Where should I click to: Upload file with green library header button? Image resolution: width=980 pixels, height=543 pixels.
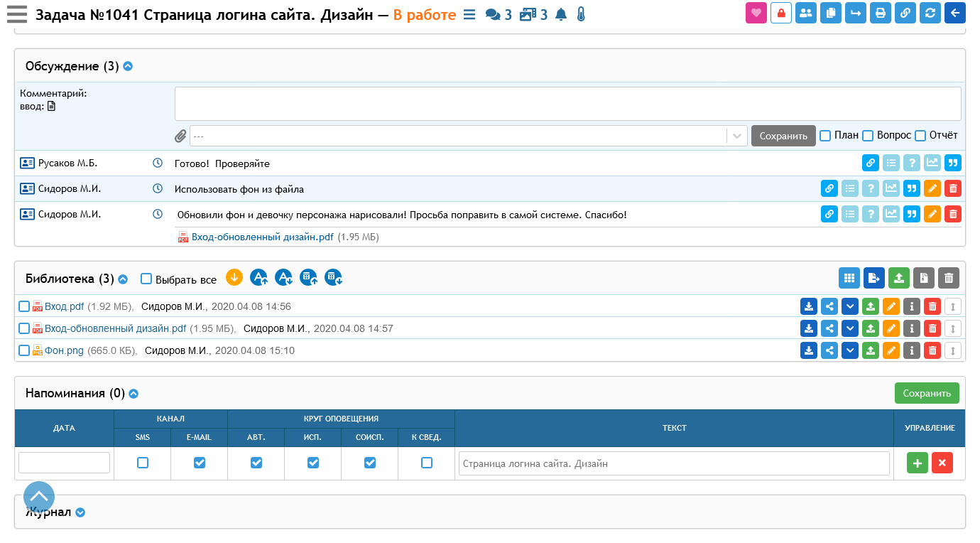pos(899,278)
